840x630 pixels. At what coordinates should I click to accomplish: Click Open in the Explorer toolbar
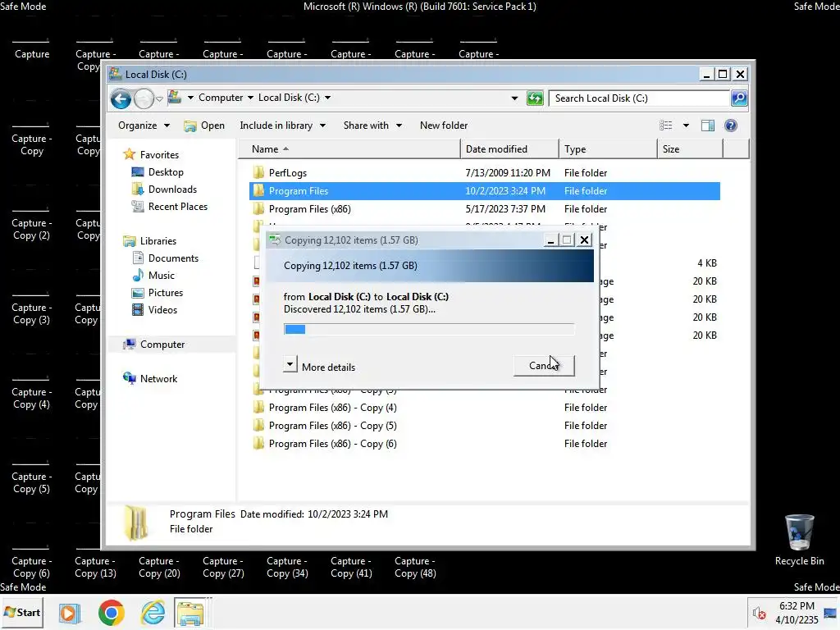point(204,126)
